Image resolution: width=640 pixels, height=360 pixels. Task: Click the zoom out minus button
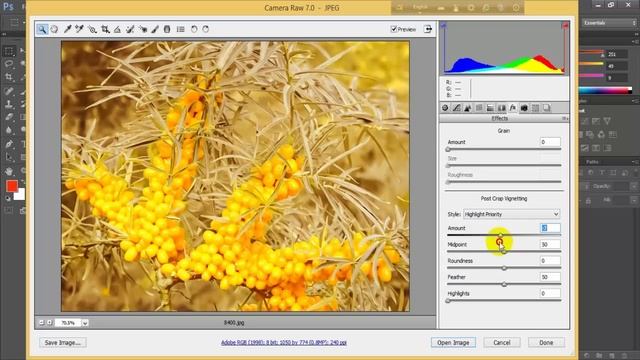coord(41,322)
